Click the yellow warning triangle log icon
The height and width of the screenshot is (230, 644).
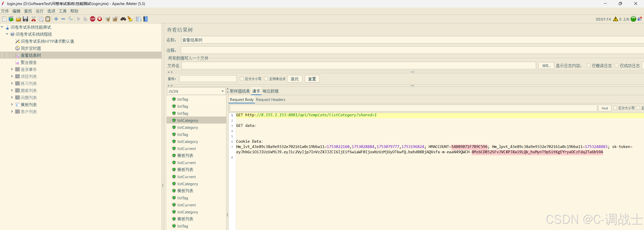coord(616,19)
